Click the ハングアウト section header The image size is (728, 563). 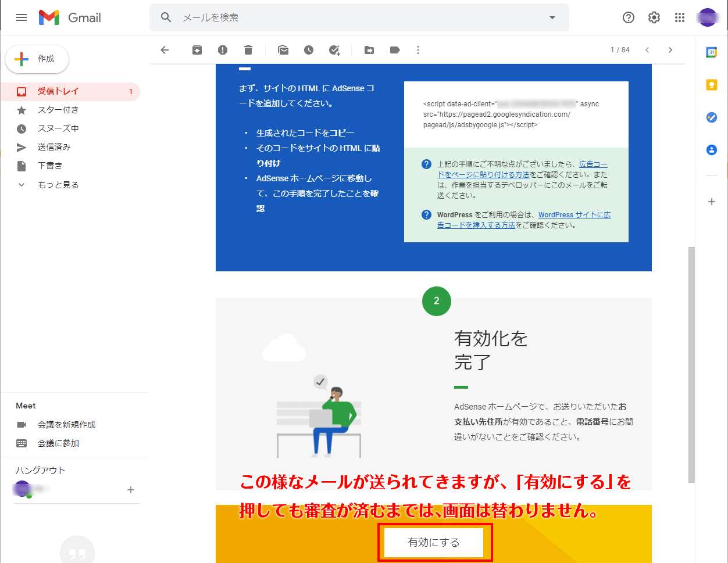[x=41, y=471]
